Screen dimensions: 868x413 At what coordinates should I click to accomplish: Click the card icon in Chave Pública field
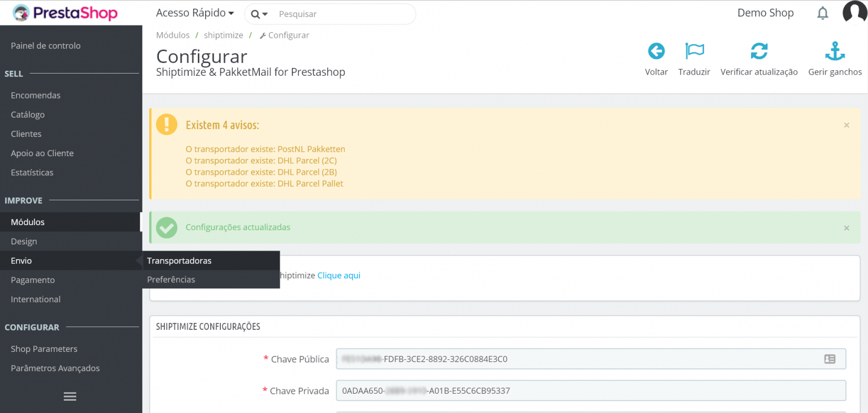point(830,359)
